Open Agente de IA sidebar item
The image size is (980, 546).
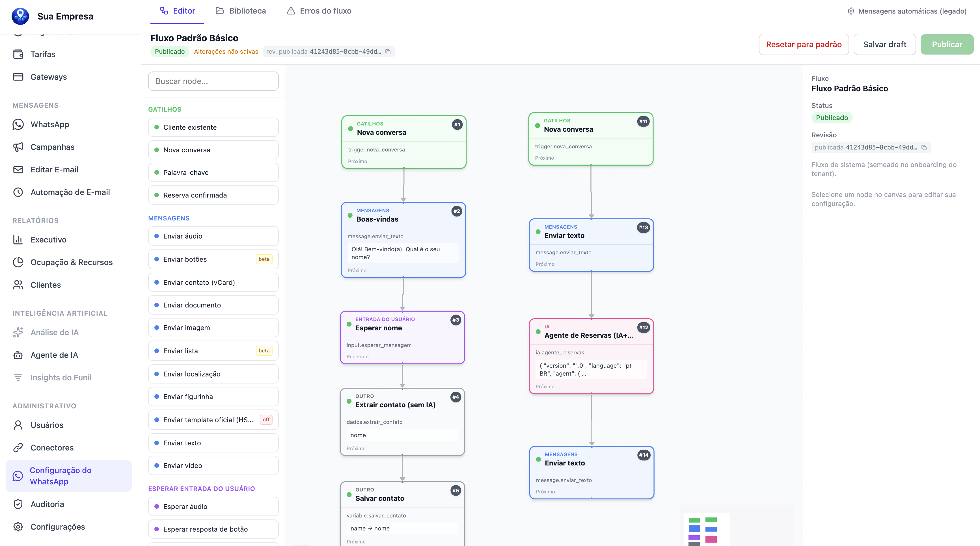point(54,355)
